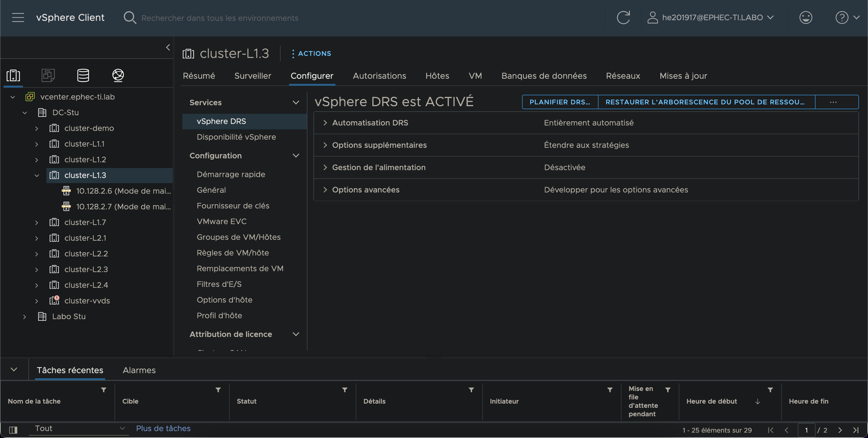Open the user account dropdown he201917@EPHEC-TI.LABO
Screen dimensions: 868x438
coord(710,17)
